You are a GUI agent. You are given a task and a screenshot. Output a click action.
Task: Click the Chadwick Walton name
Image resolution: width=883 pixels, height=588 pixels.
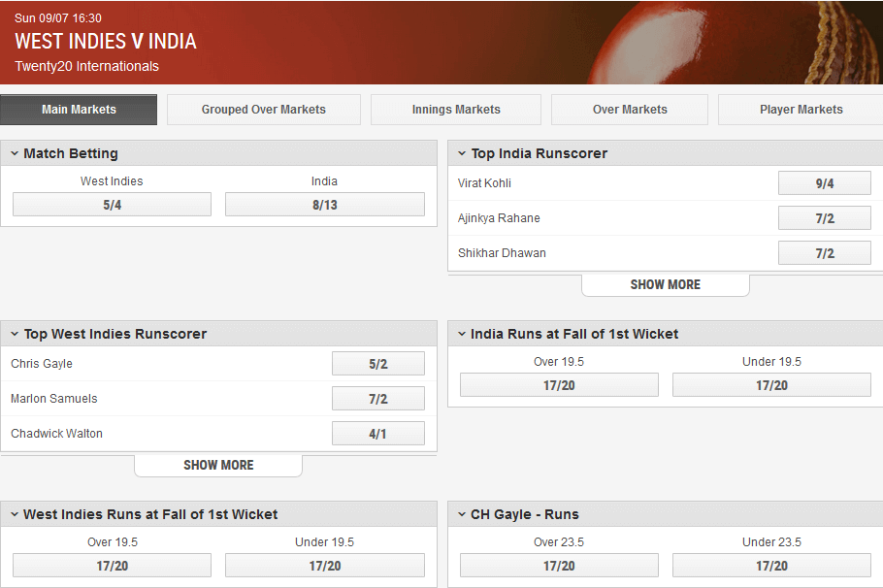[x=57, y=434]
